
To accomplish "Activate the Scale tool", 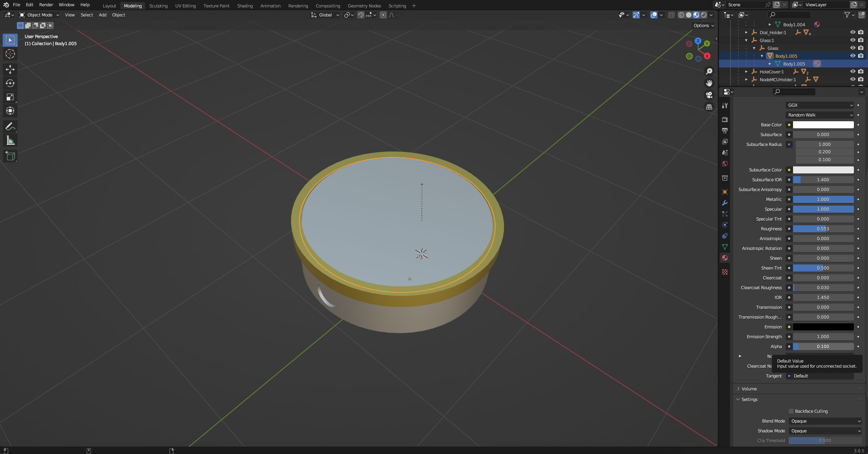I will (x=10, y=97).
